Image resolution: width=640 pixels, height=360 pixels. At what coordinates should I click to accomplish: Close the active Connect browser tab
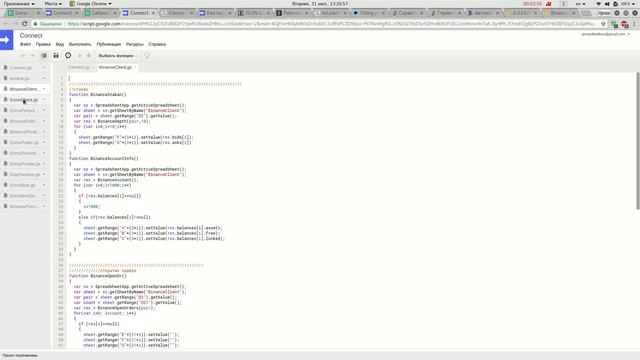[153, 13]
